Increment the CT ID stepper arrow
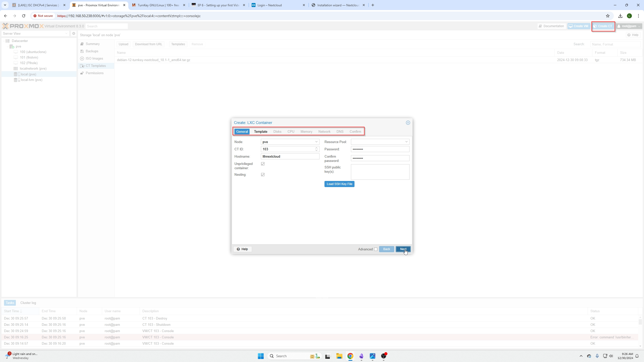This screenshot has height=362, width=644. (316, 148)
